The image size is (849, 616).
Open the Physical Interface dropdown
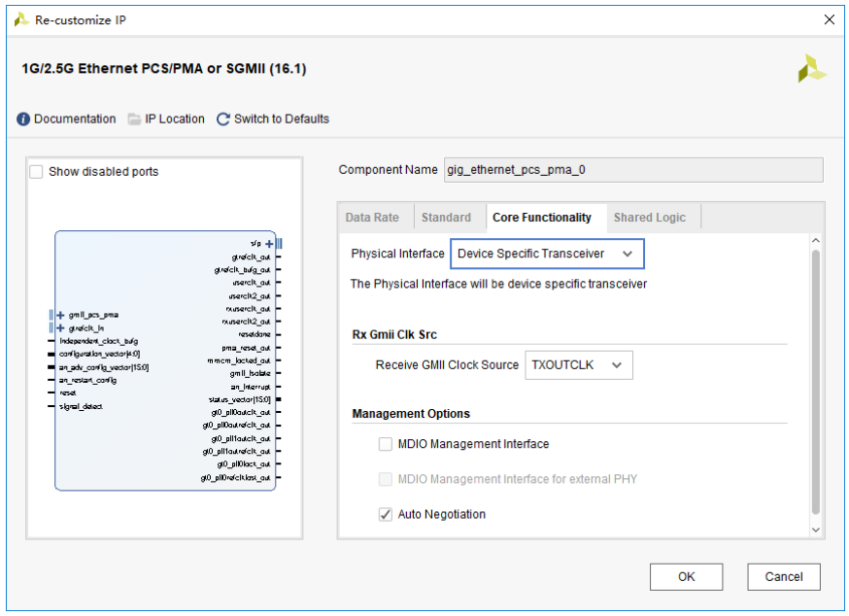[x=547, y=255]
